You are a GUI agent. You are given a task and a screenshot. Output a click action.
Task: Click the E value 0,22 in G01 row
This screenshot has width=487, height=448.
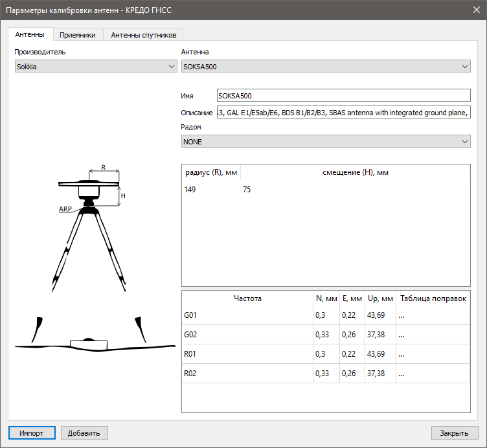352,315
